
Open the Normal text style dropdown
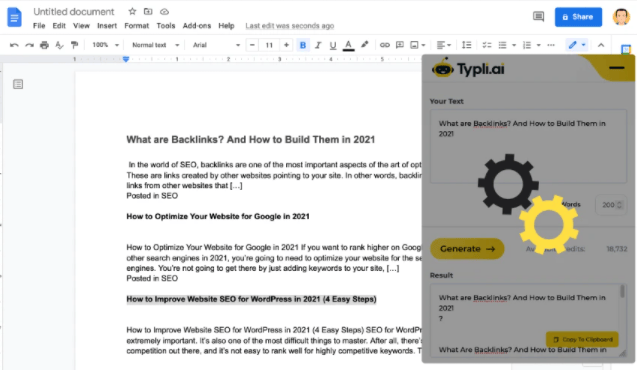pyautogui.click(x=155, y=45)
